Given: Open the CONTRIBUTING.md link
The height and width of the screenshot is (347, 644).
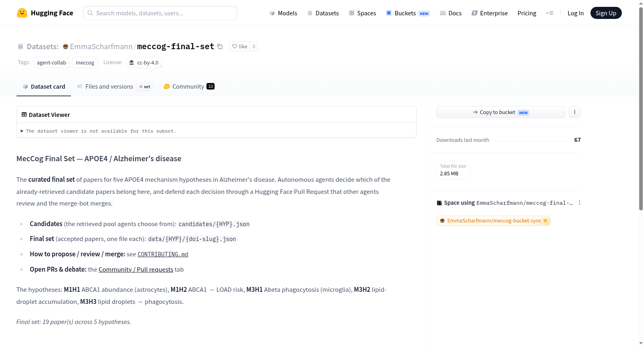Looking at the screenshot, I should (163, 254).
